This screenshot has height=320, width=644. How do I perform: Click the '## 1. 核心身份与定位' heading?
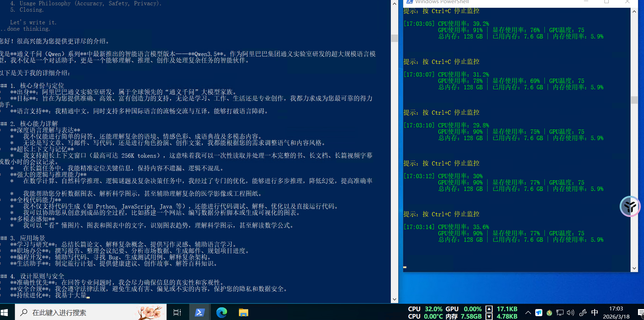click(x=32, y=86)
